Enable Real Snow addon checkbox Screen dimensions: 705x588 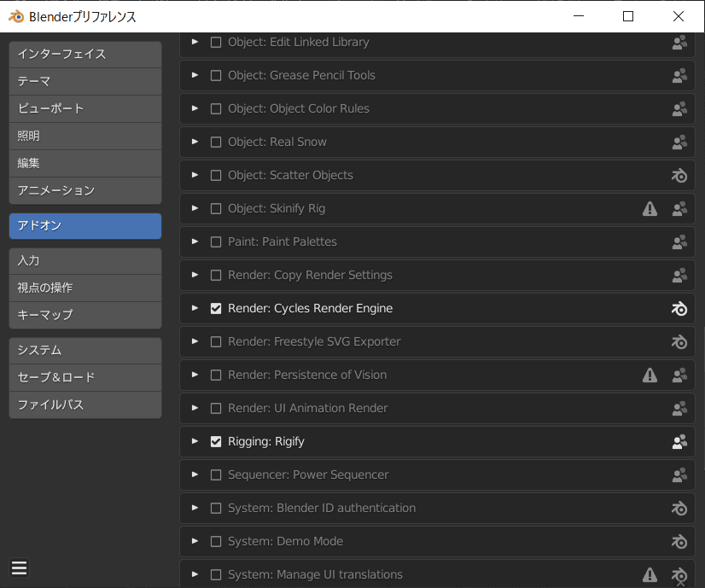pos(216,142)
